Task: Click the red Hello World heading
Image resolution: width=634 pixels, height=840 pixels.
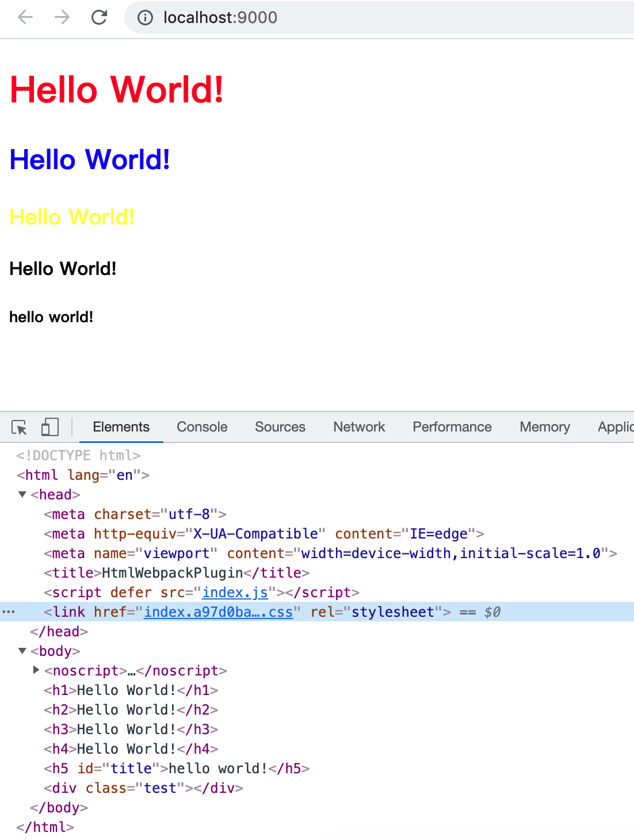Action: click(x=117, y=90)
